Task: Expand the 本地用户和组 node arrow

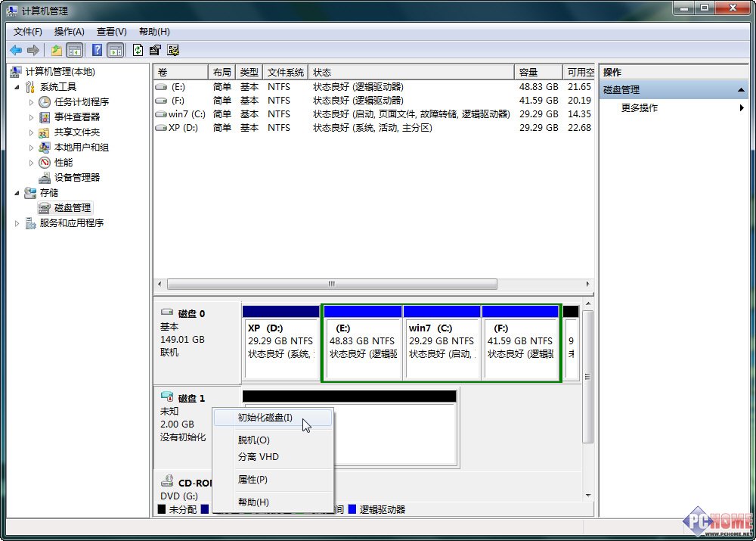Action: pyautogui.click(x=31, y=148)
